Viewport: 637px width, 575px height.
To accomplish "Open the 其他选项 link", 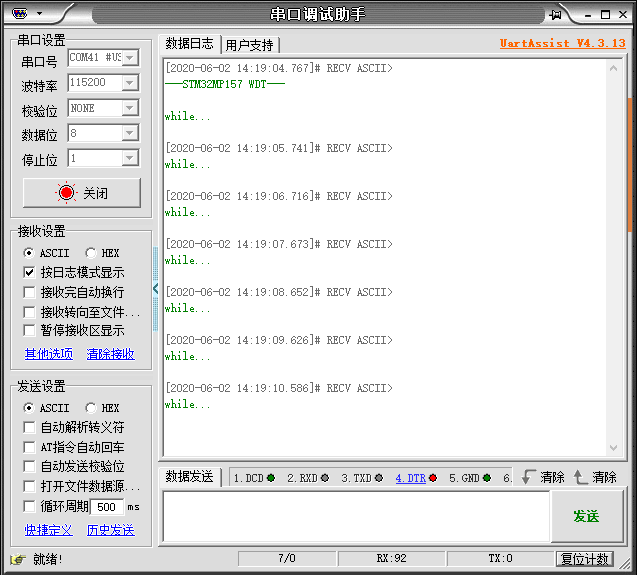I will click(x=49, y=354).
